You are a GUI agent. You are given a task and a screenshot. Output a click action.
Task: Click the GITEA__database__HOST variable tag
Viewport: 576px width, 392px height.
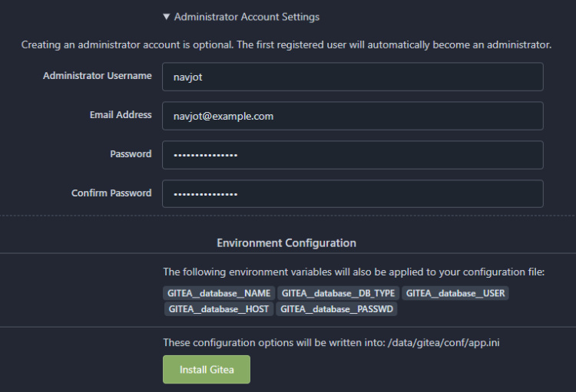click(x=218, y=308)
